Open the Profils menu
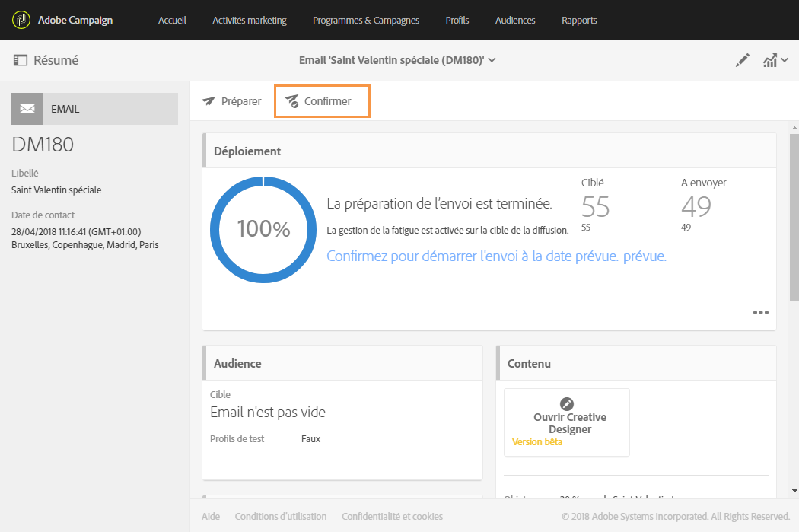The image size is (799, 532). pyautogui.click(x=457, y=20)
